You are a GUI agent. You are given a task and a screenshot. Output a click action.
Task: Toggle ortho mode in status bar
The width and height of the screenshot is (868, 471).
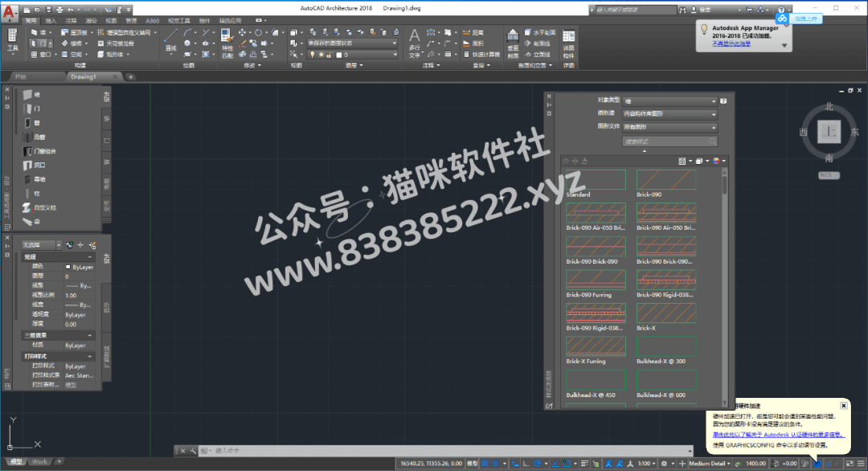[526, 464]
